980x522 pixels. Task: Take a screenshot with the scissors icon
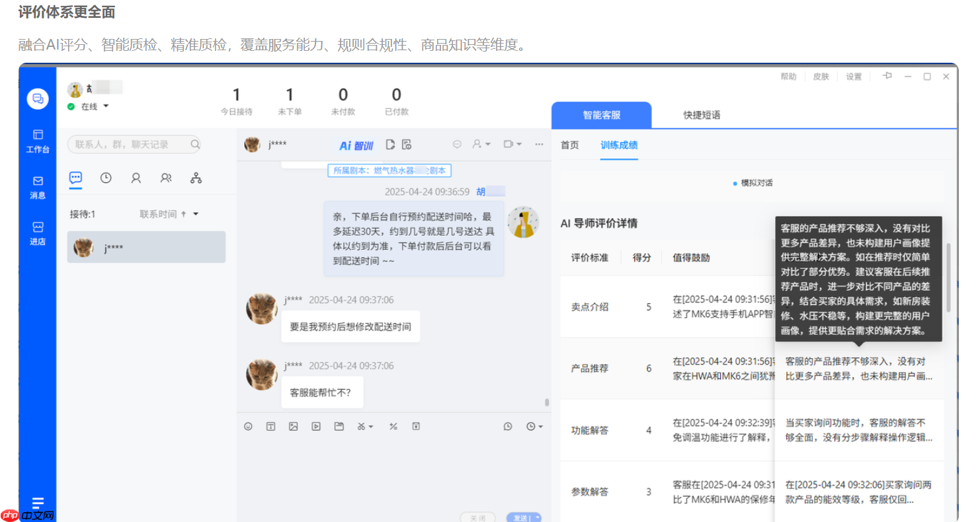(361, 426)
